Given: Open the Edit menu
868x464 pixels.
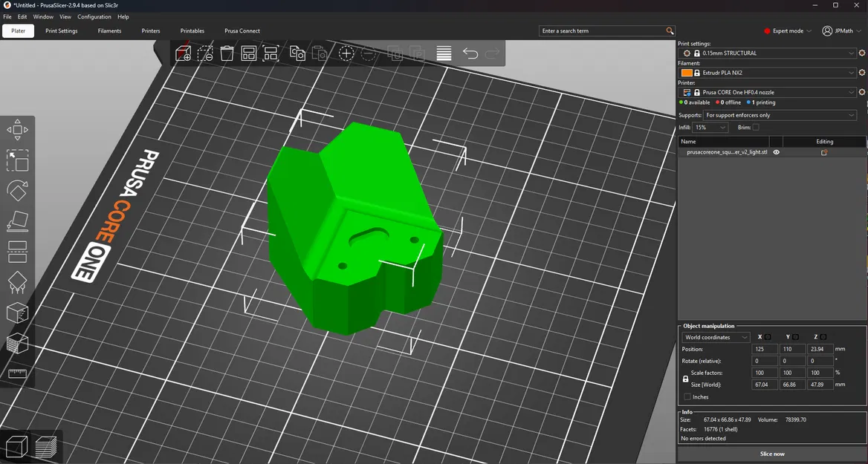Looking at the screenshot, I should tap(22, 16).
